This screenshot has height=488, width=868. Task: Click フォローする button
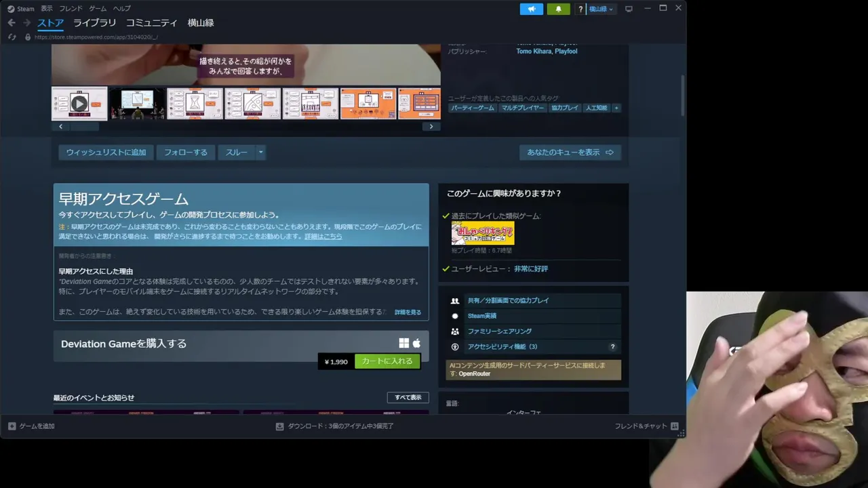pyautogui.click(x=186, y=152)
